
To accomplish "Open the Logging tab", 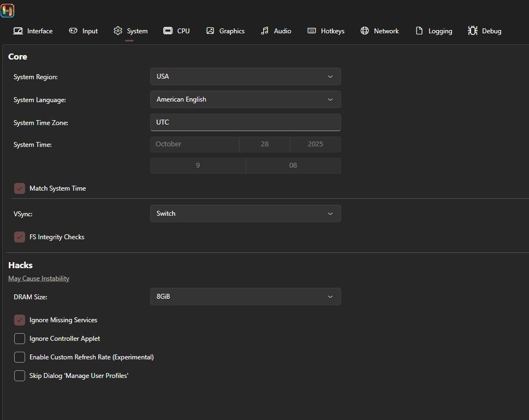I will (434, 31).
